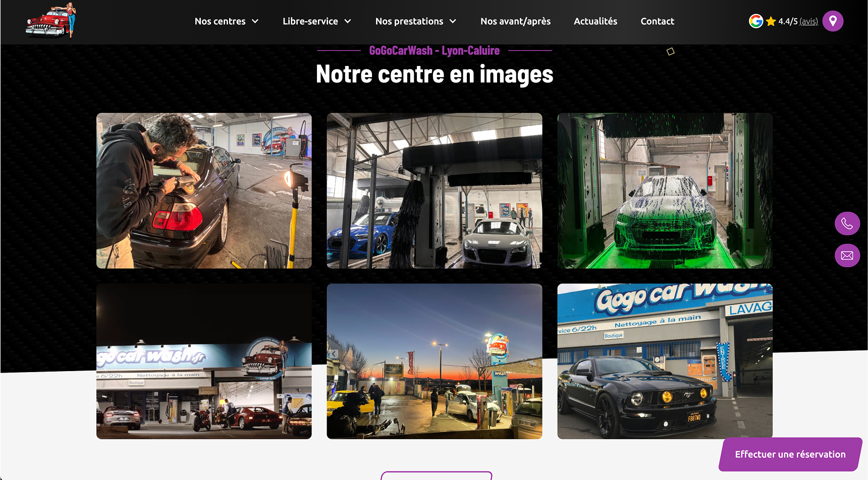
Task: Click the GoGoCarWash - Lyon-Caluire subtitle
Action: [x=434, y=50]
